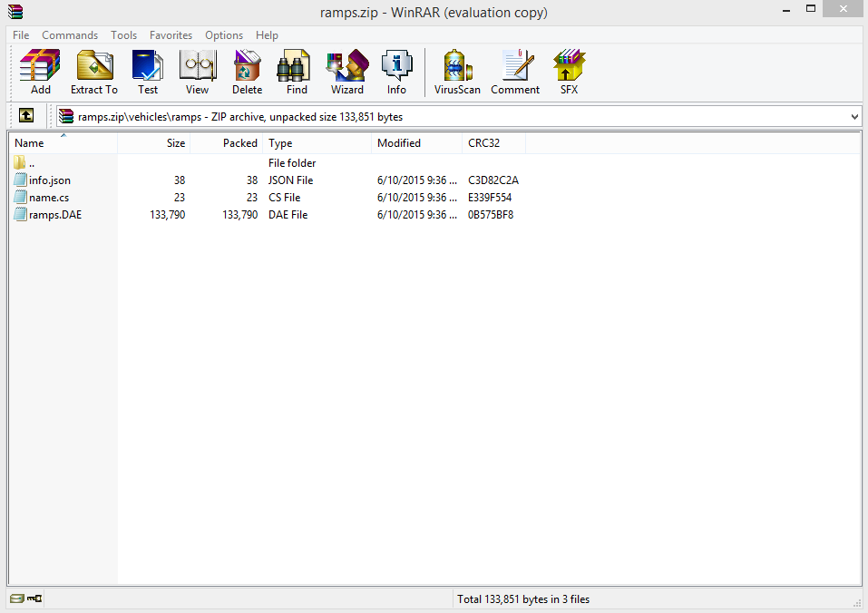
Task: Maximize the WinRAR window
Action: [x=811, y=9]
